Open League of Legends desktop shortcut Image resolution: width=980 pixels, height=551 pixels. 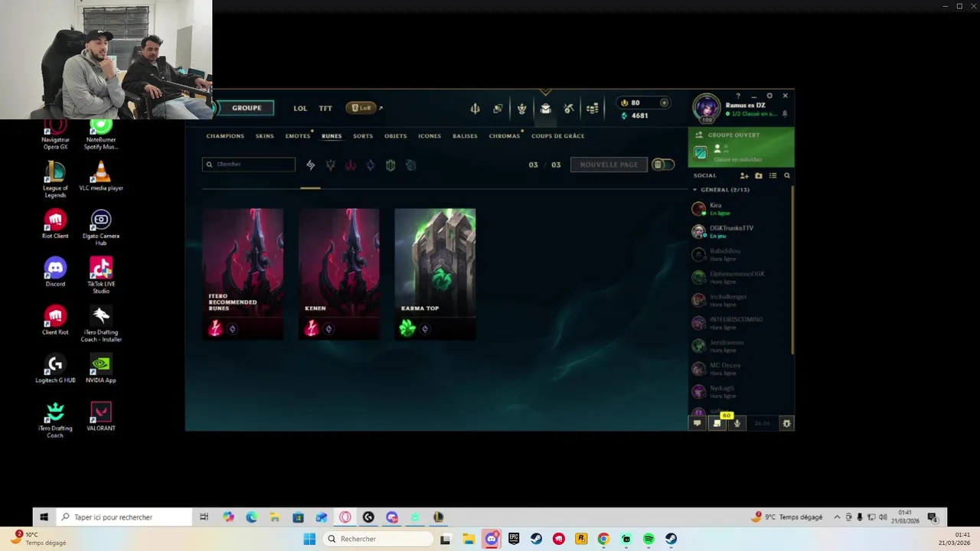[55, 179]
